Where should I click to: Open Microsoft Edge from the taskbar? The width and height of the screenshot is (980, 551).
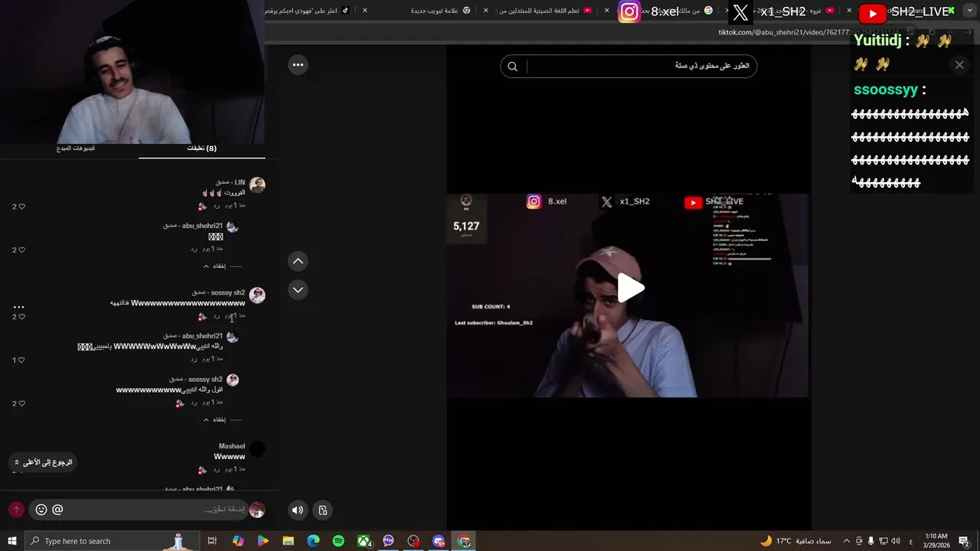(313, 541)
